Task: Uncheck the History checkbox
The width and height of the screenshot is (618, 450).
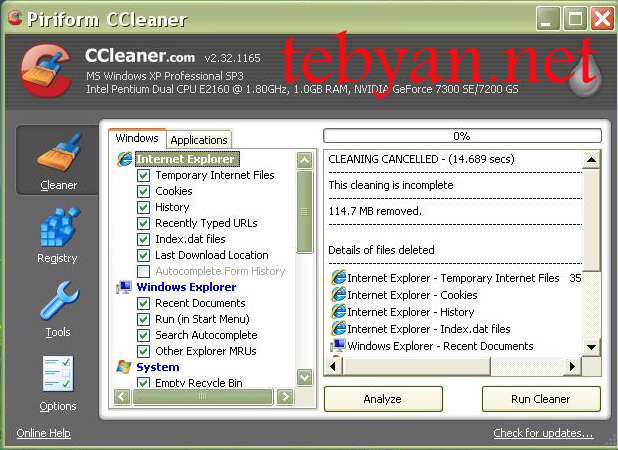Action: (x=143, y=207)
